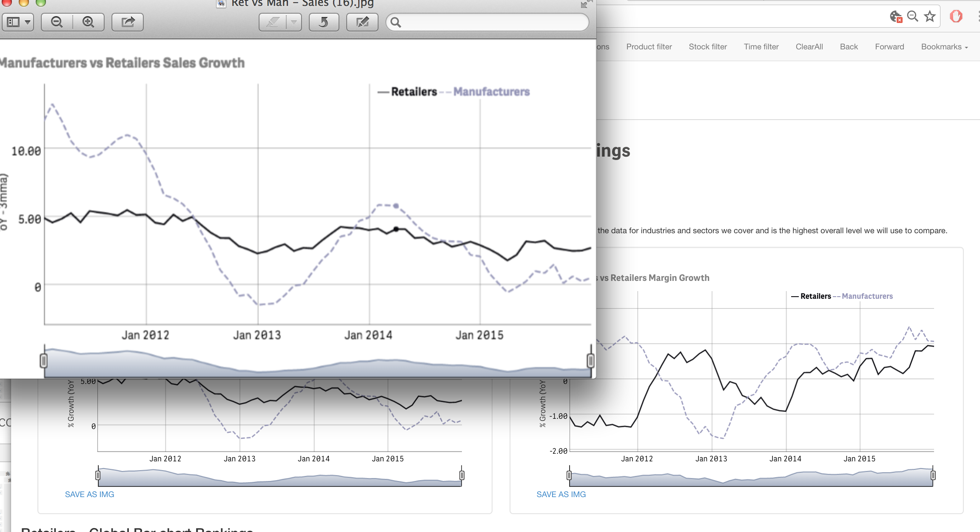The height and width of the screenshot is (532, 980).
Task: Click SAVE AS IMG under margin chart
Action: 561,494
